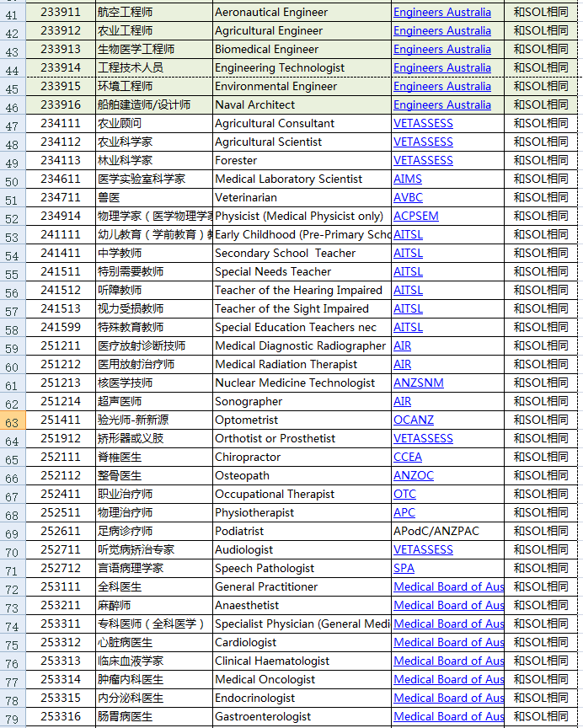583x728 pixels.
Task: Select cell with code 234611
Action: click(x=61, y=179)
